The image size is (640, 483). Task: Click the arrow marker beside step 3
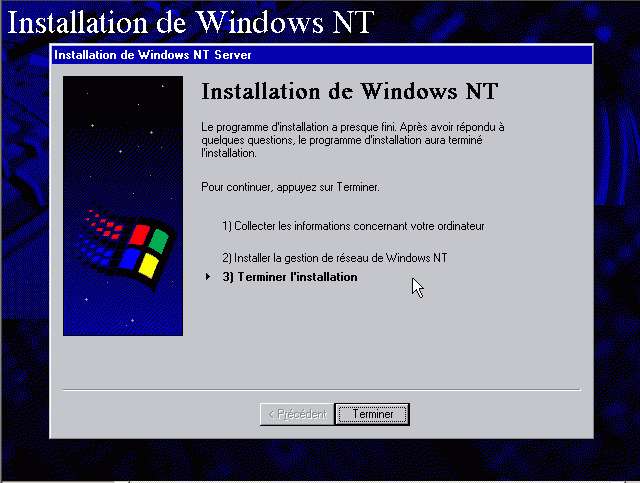pyautogui.click(x=208, y=276)
